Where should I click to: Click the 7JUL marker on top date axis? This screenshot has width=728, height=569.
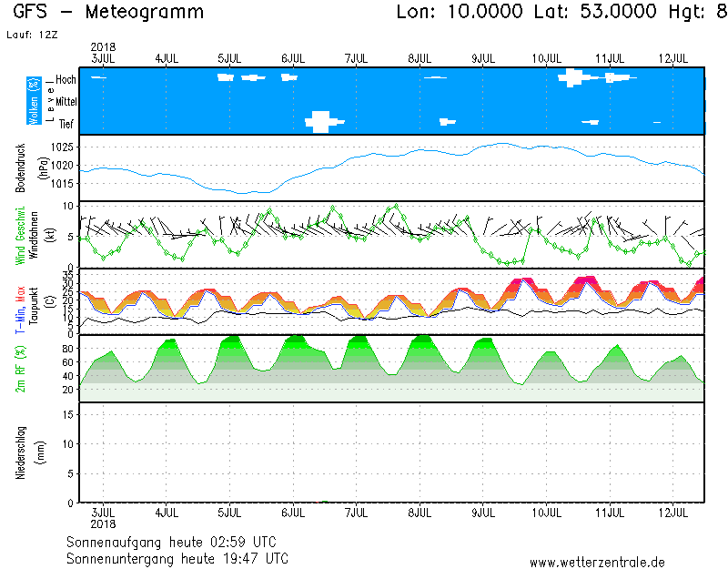(356, 58)
